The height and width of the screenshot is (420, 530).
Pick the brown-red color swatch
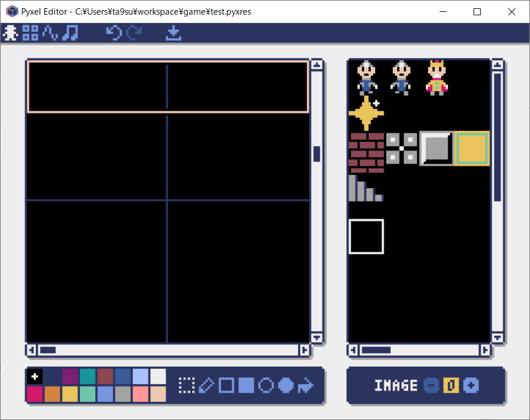(x=105, y=377)
